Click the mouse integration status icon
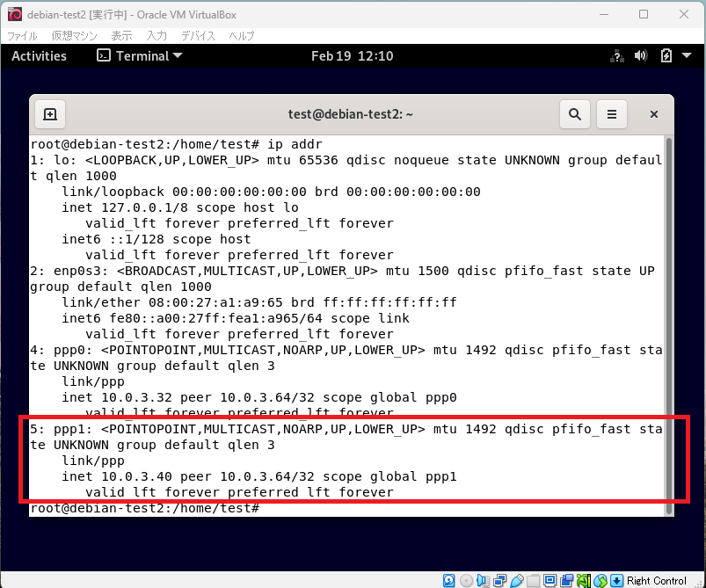The width and height of the screenshot is (706, 588). pos(600,580)
